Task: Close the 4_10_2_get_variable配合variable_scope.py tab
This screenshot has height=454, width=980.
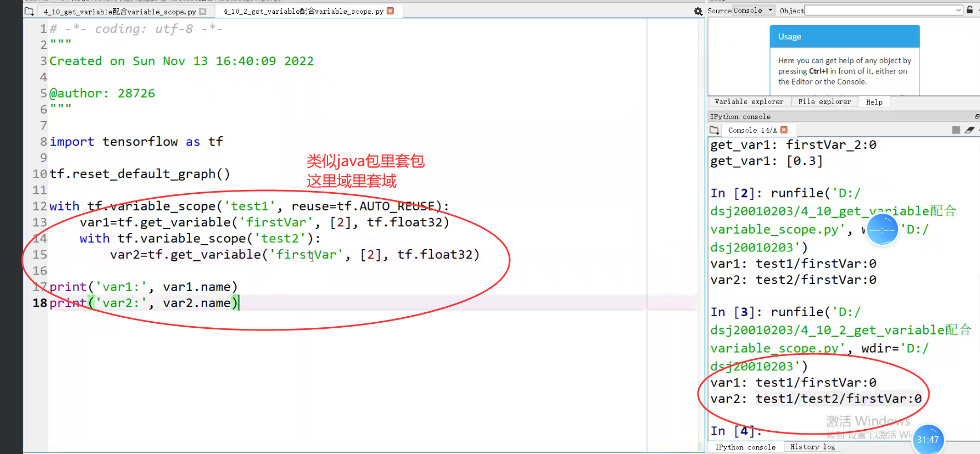Action: 391,11
